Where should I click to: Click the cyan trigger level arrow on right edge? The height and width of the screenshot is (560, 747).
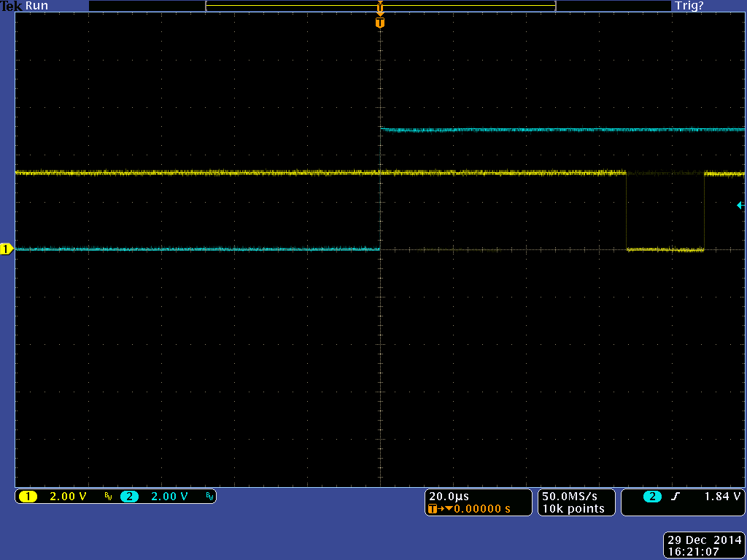741,205
